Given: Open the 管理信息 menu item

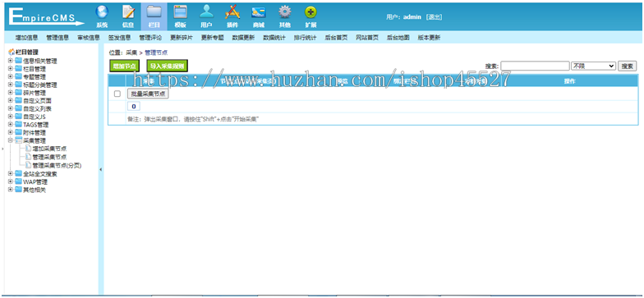Looking at the screenshot, I should (57, 38).
